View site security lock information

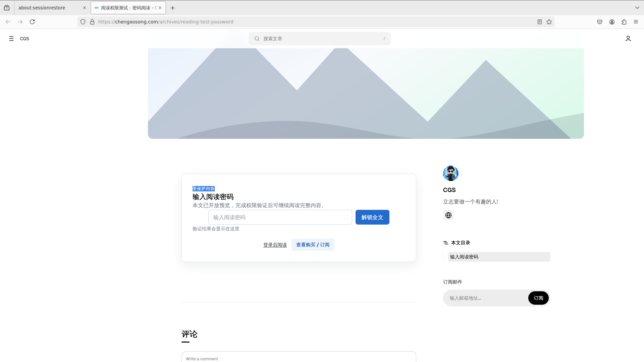click(92, 22)
